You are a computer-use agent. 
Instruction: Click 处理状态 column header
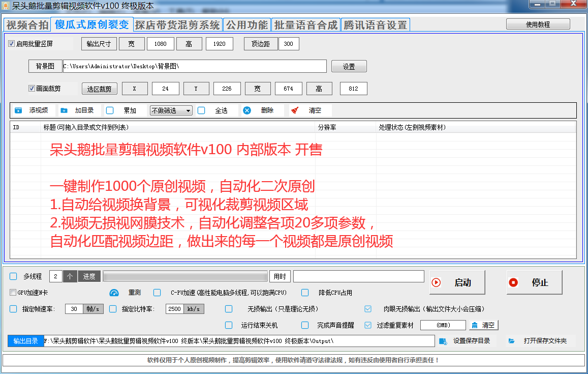(x=476, y=127)
